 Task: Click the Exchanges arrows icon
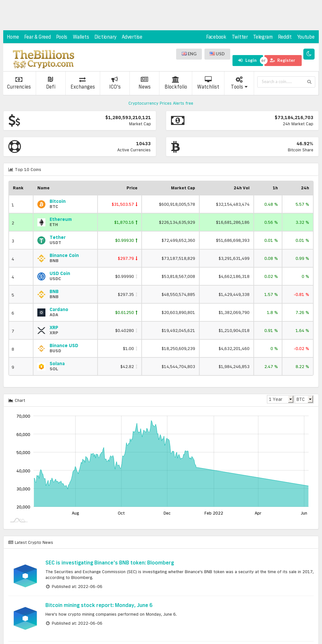tap(82, 79)
